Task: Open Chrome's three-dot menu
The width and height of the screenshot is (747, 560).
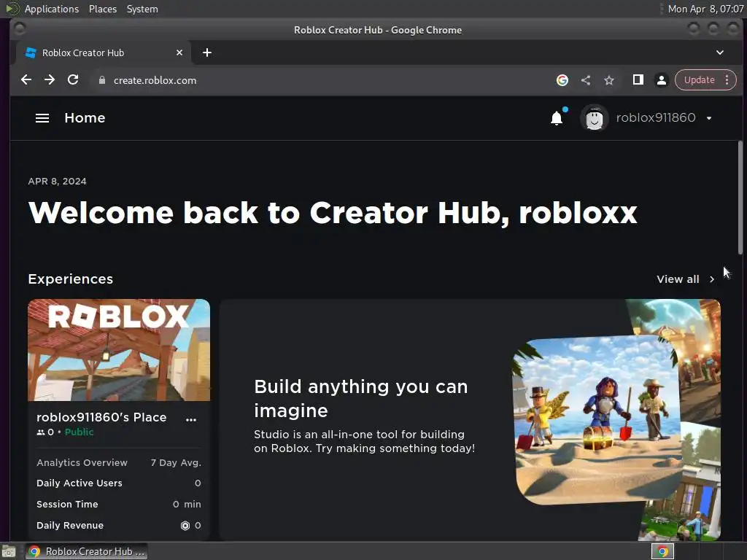Action: click(x=727, y=80)
